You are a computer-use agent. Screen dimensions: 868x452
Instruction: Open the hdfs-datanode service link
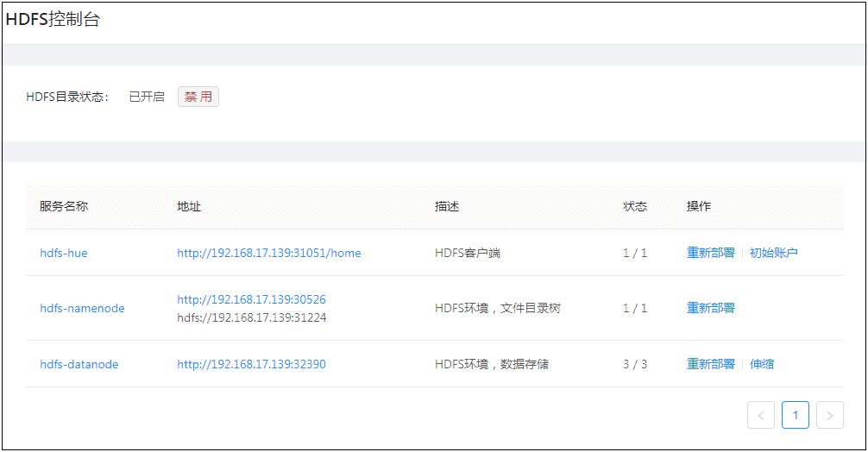(x=79, y=364)
